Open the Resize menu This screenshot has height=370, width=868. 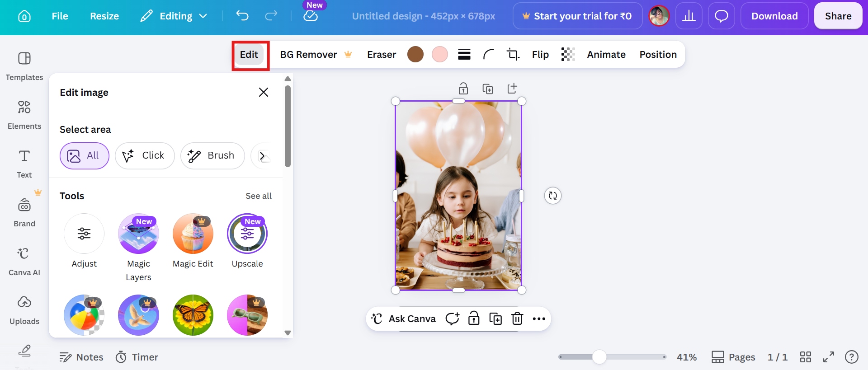(x=104, y=16)
